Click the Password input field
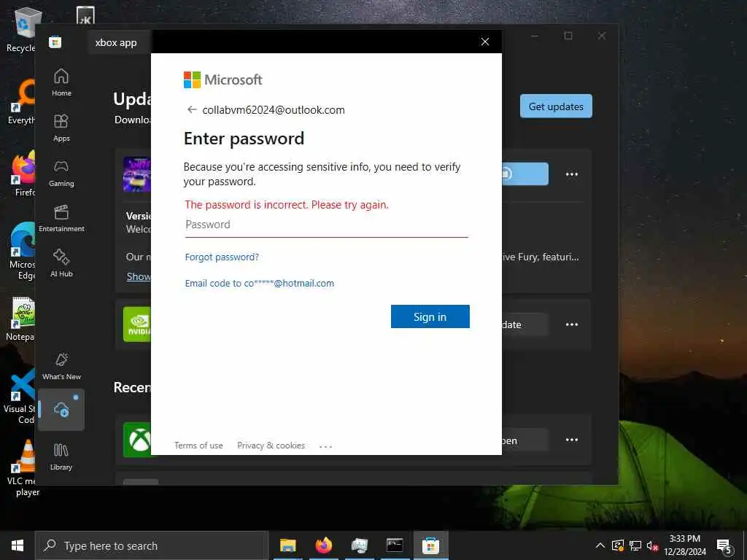 pos(326,225)
